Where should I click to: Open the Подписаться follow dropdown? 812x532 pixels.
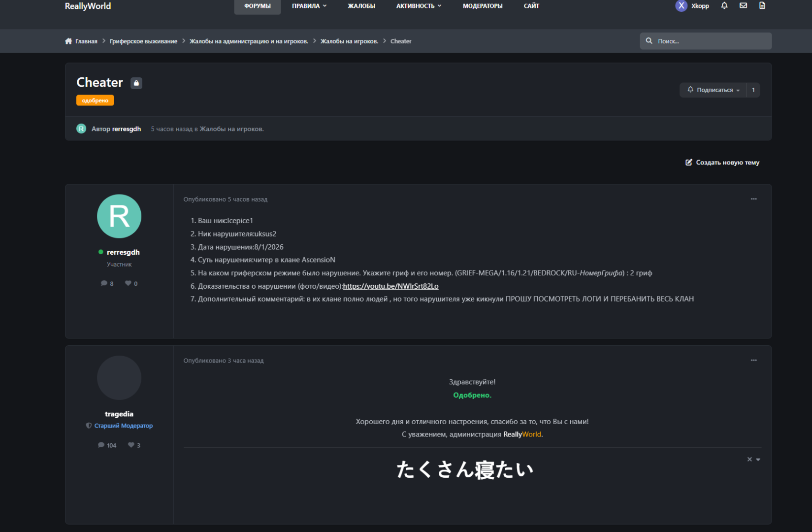[714, 90]
